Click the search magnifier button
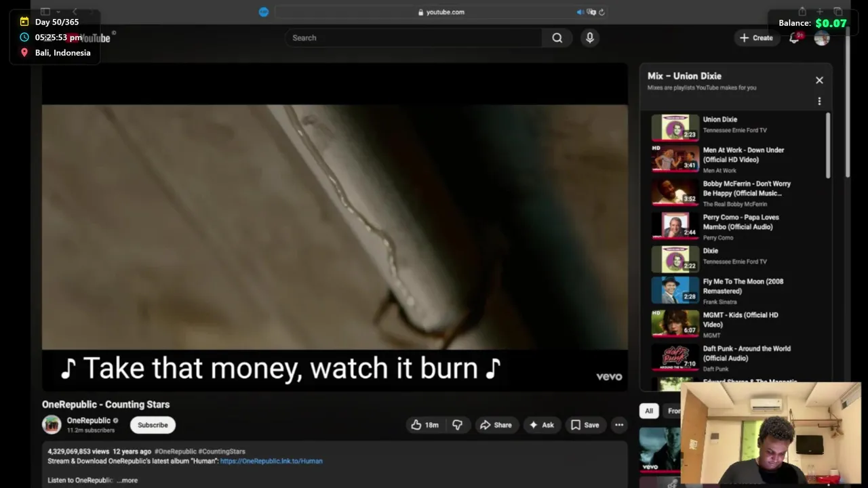 (x=557, y=38)
